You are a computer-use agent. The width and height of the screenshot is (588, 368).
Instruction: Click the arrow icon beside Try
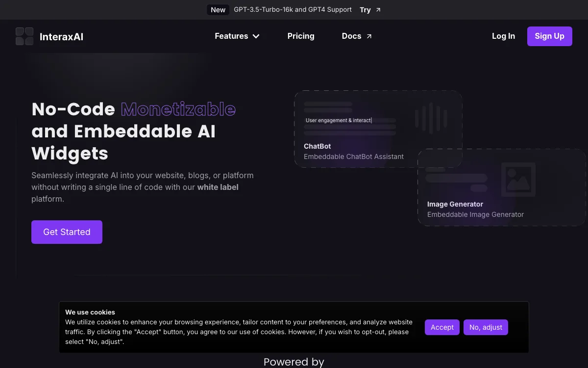pyautogui.click(x=378, y=10)
